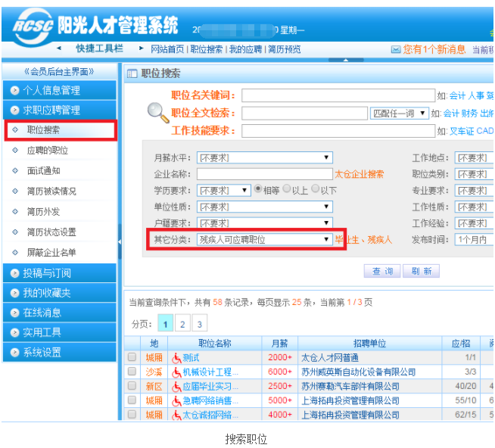
Task: Click the magnifying glass search icon
Action: point(158,113)
